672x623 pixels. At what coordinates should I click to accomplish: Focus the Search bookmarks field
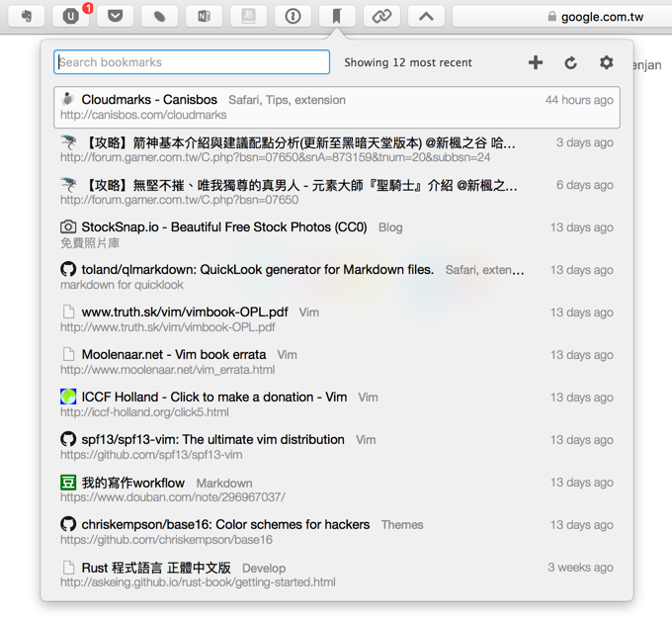(192, 62)
